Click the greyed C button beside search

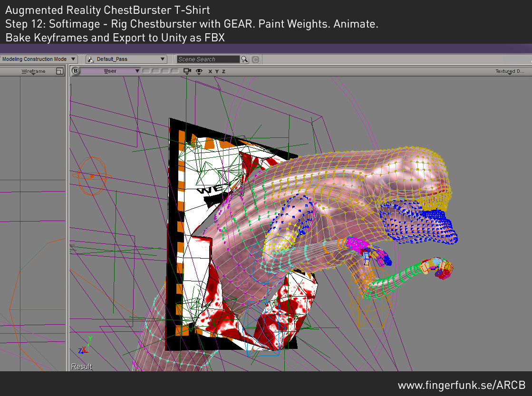pos(255,60)
